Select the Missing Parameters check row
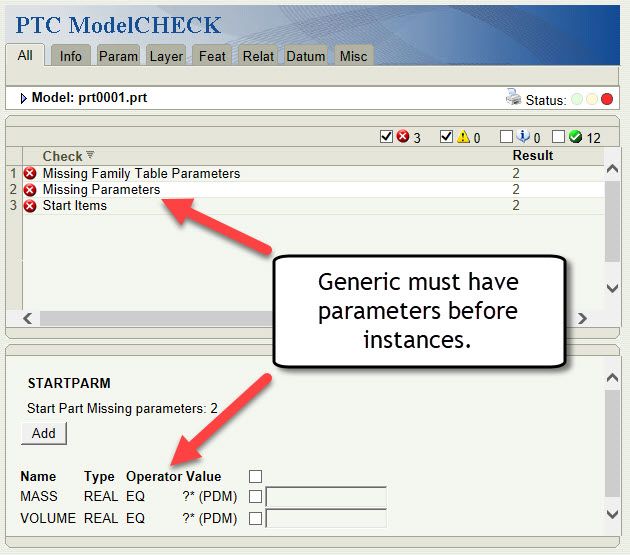Screen dimensions: 630x555 [313, 189]
